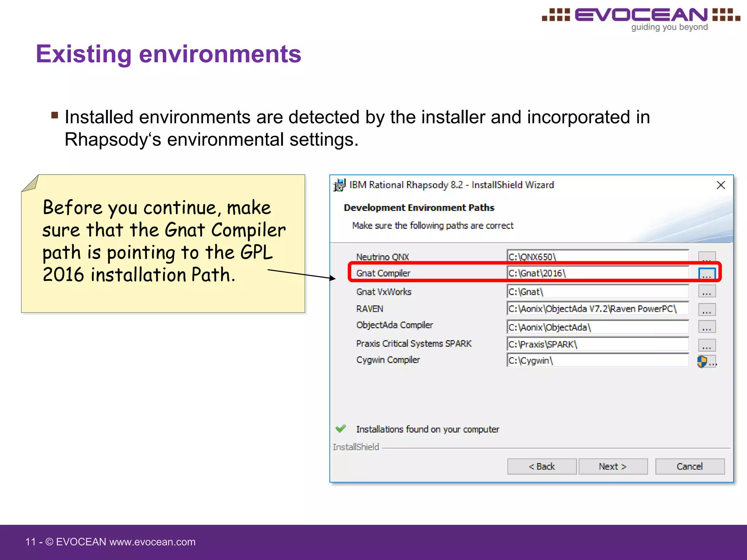The height and width of the screenshot is (560, 747).
Task: Edit the Cygwin Compiler path field
Action: [x=598, y=361]
